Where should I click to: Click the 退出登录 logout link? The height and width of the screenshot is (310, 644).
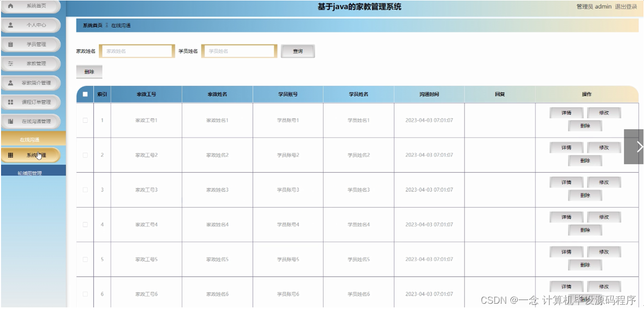(x=626, y=7)
